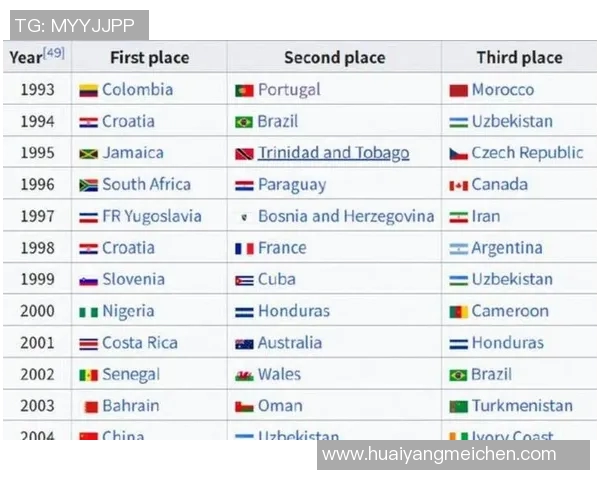
Task: Click the Senegal flag icon
Action: pos(88,375)
